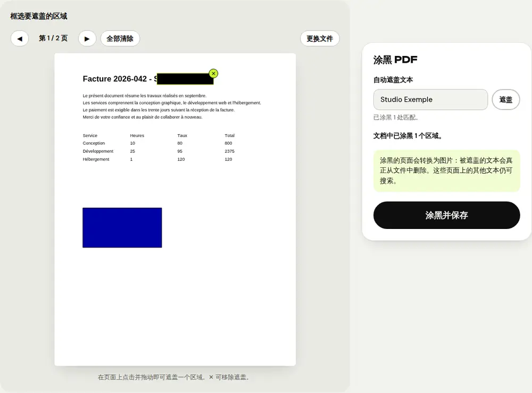Click the line starting Merci de votre confiance

tap(143, 117)
